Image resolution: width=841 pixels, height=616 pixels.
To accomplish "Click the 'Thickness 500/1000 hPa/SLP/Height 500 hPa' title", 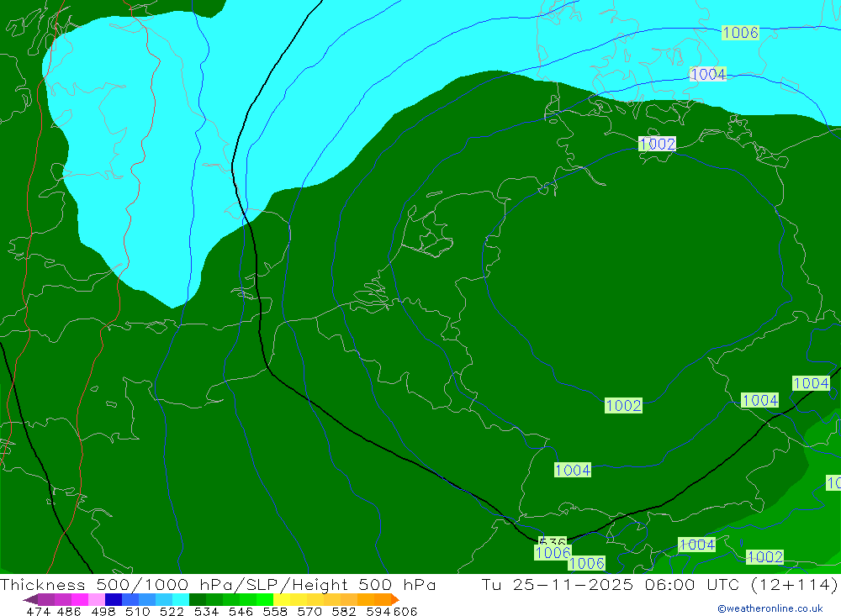I will 218,584.
